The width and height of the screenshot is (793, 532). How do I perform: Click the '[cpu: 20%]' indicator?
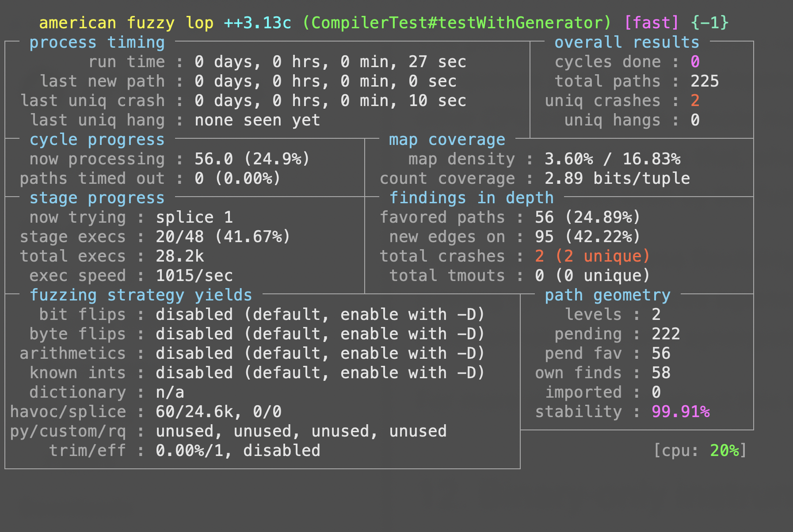tap(700, 451)
